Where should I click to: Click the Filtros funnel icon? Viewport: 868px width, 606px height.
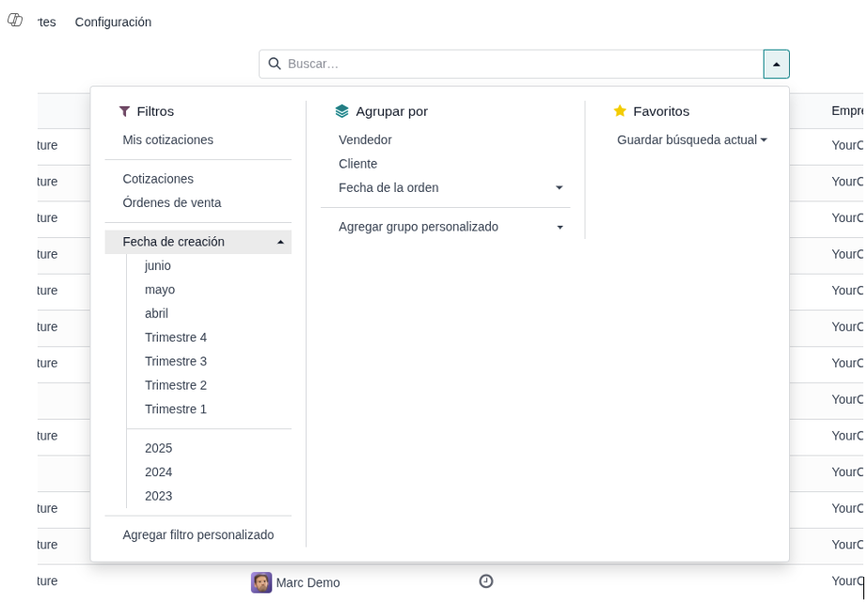coord(124,111)
